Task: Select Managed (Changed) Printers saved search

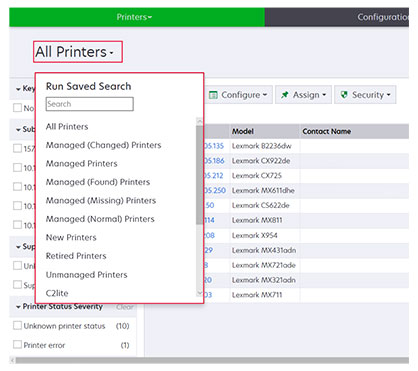Action: pos(103,145)
